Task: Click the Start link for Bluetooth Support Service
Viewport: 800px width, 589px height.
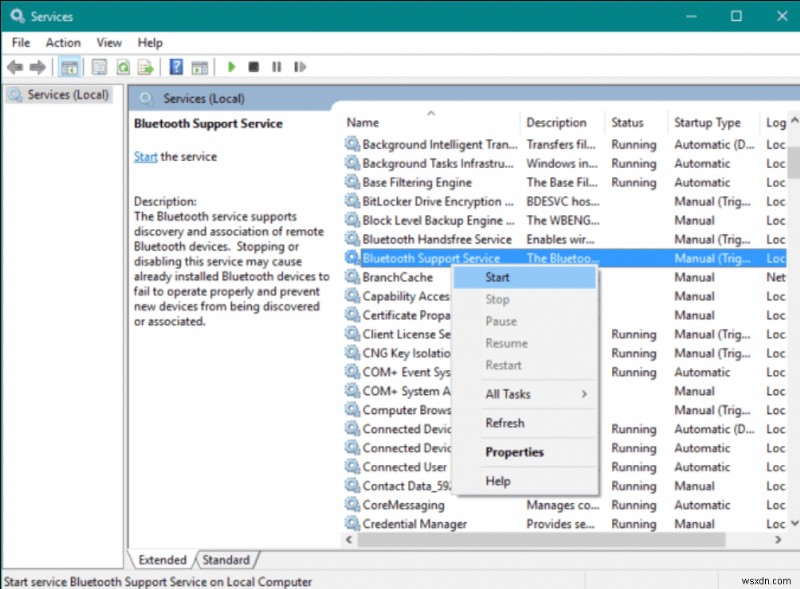Action: point(145,156)
